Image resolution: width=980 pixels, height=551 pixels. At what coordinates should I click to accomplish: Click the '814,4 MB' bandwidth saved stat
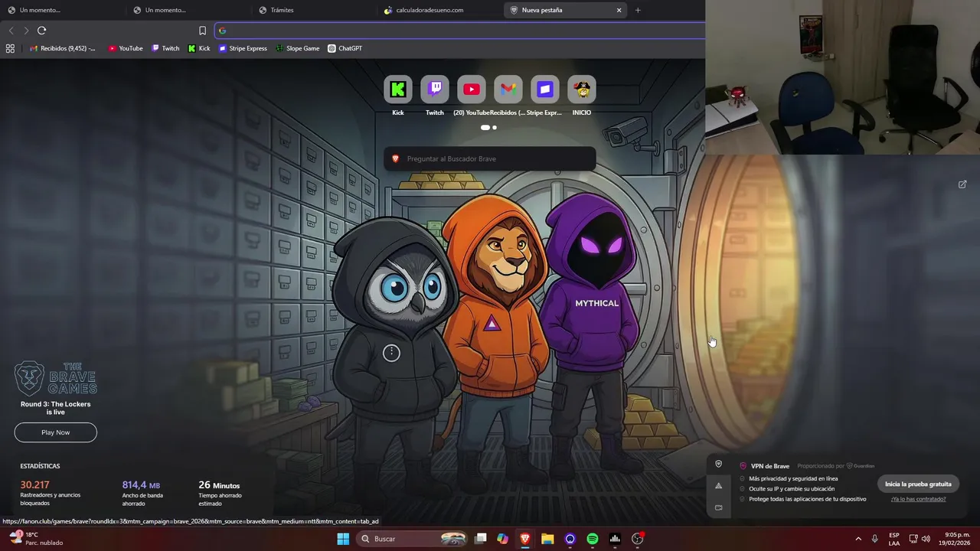(x=141, y=485)
